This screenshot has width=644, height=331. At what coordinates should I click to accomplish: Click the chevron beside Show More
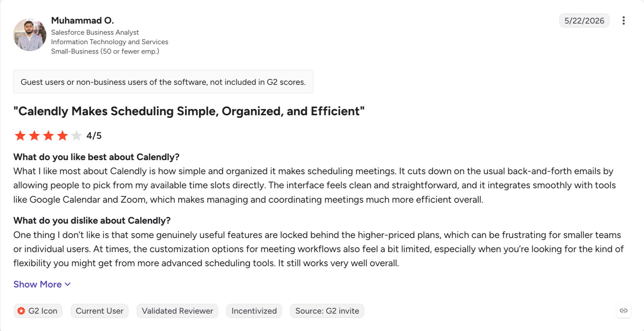pyautogui.click(x=68, y=285)
